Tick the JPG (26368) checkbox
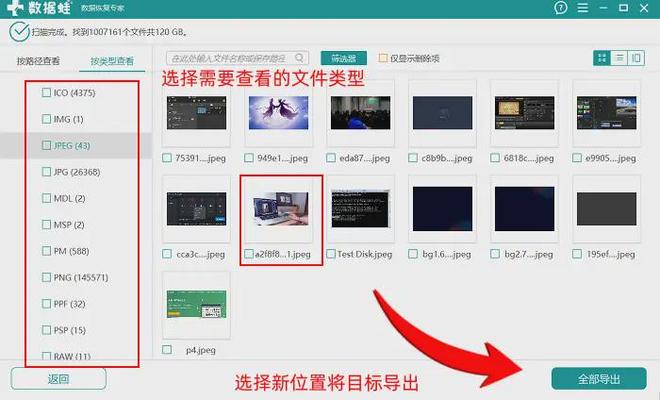This screenshot has height=400, width=660. click(x=46, y=172)
